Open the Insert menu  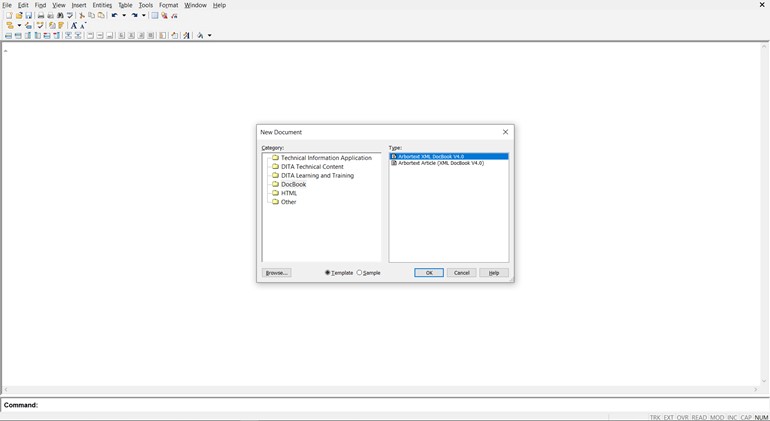[x=79, y=5]
